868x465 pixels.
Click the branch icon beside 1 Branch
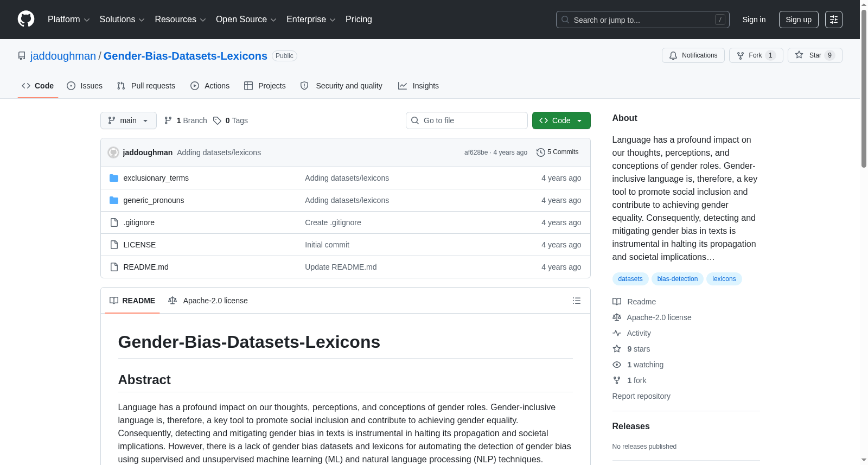click(x=168, y=120)
